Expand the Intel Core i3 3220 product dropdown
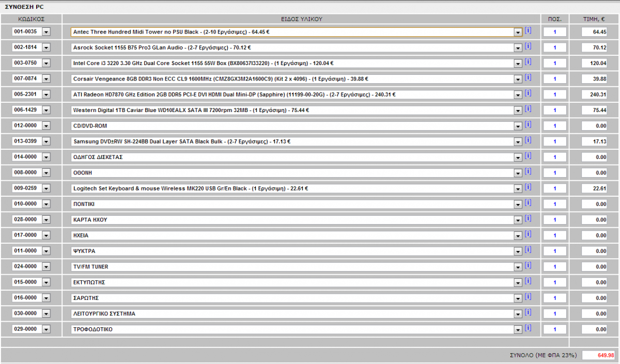Viewport: 620px width, 364px height. 518,64
